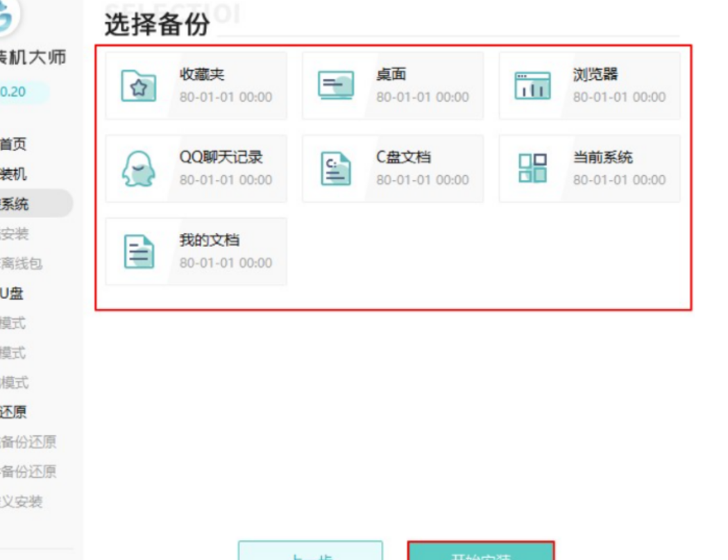
Task: Click the 装机大师 app title
Action: click(x=33, y=58)
